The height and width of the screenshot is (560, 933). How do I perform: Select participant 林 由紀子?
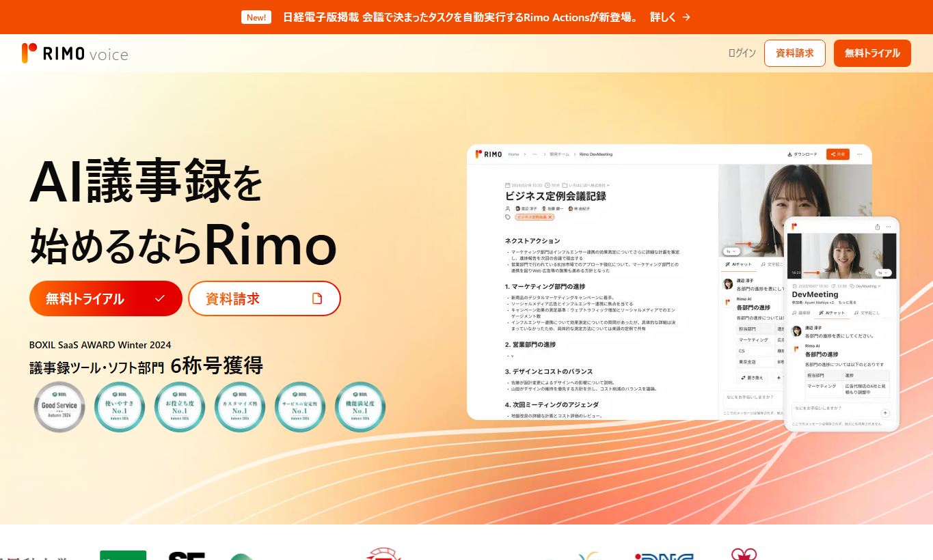coord(579,208)
